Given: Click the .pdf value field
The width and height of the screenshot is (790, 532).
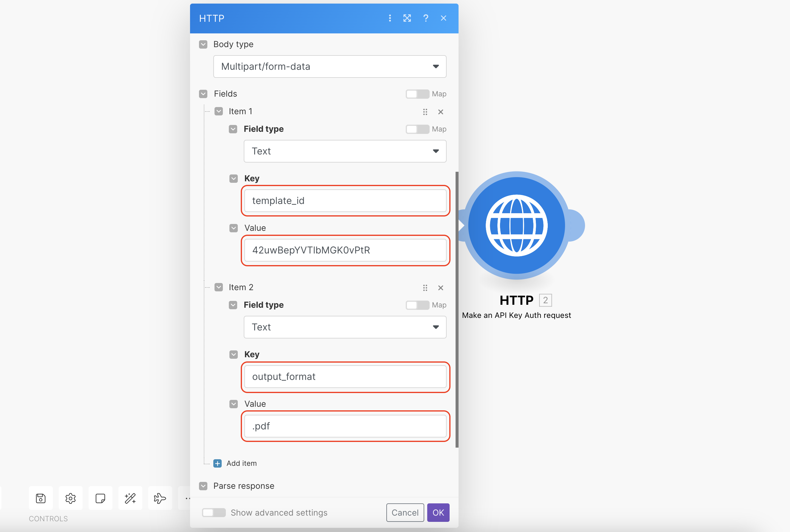Looking at the screenshot, I should tap(345, 426).
